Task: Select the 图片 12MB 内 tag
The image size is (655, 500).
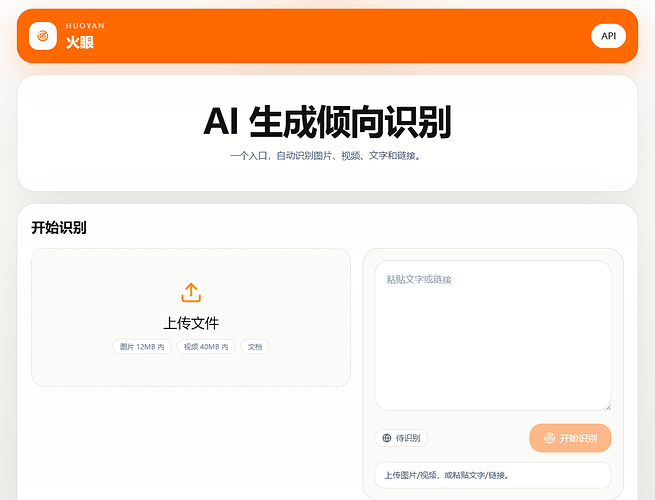Action: pyautogui.click(x=142, y=347)
